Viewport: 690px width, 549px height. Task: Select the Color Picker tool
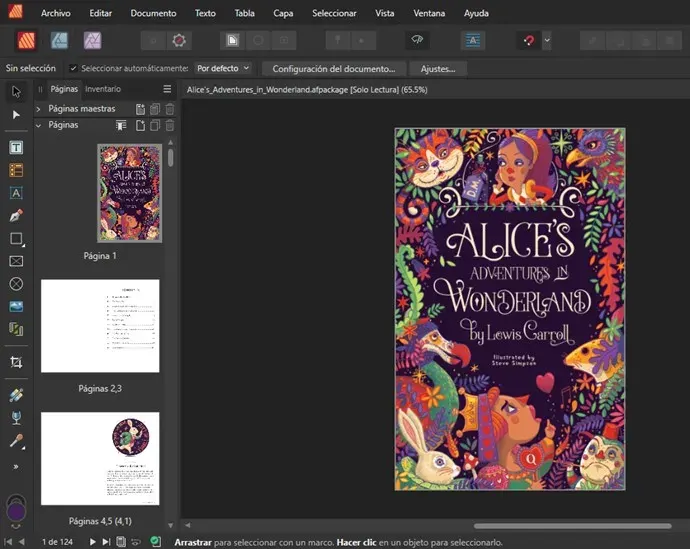(16, 441)
